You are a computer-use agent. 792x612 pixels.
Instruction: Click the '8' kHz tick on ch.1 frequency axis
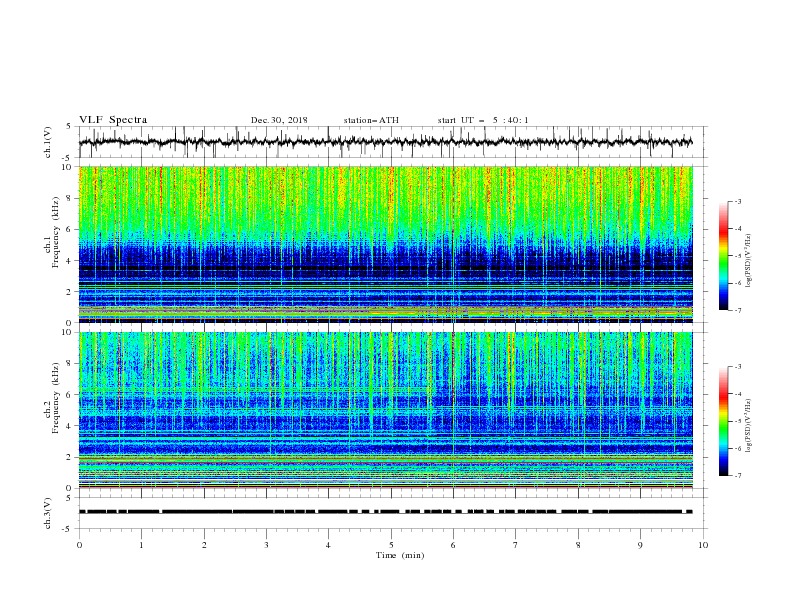coord(70,198)
